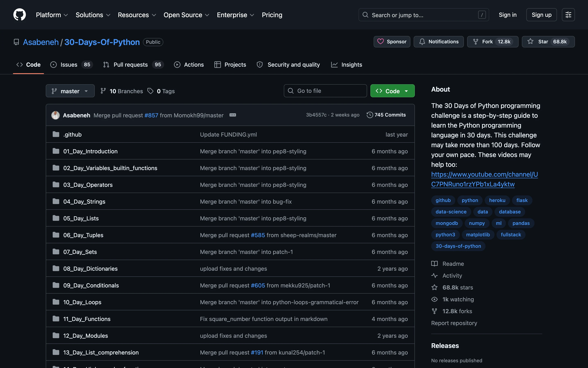This screenshot has height=368, width=588.
Task: Click the fork icon beside 12.8k forks
Action: coord(434,311)
